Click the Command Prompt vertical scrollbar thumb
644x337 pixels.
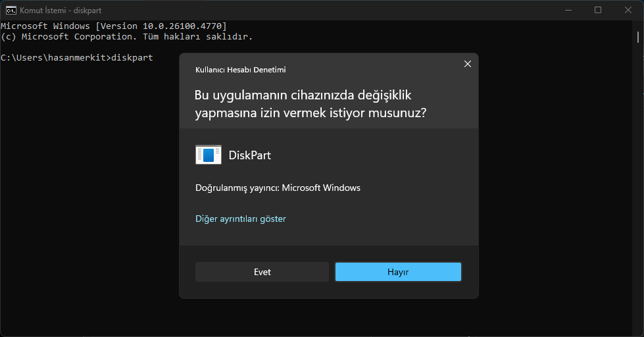(638, 37)
